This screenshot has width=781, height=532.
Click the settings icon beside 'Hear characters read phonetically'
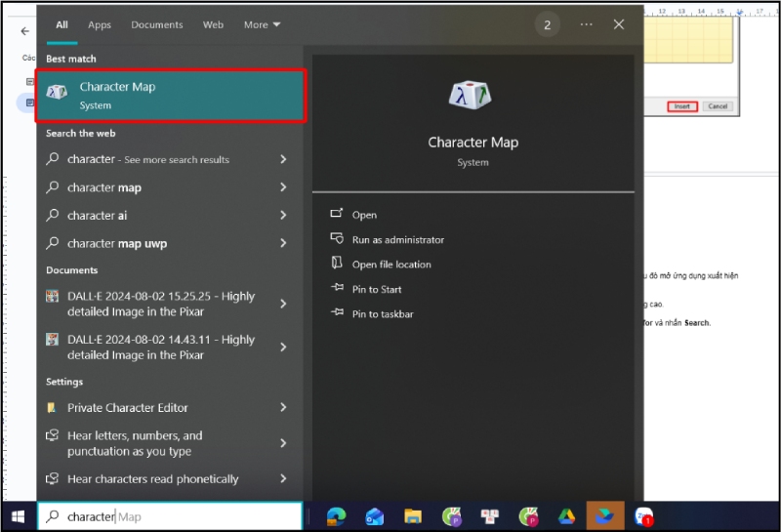point(53,478)
